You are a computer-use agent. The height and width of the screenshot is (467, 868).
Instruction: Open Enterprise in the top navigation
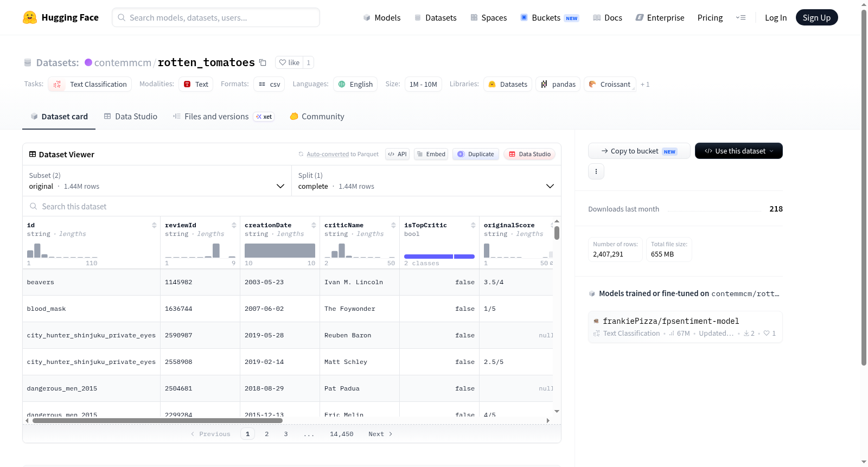pos(660,18)
